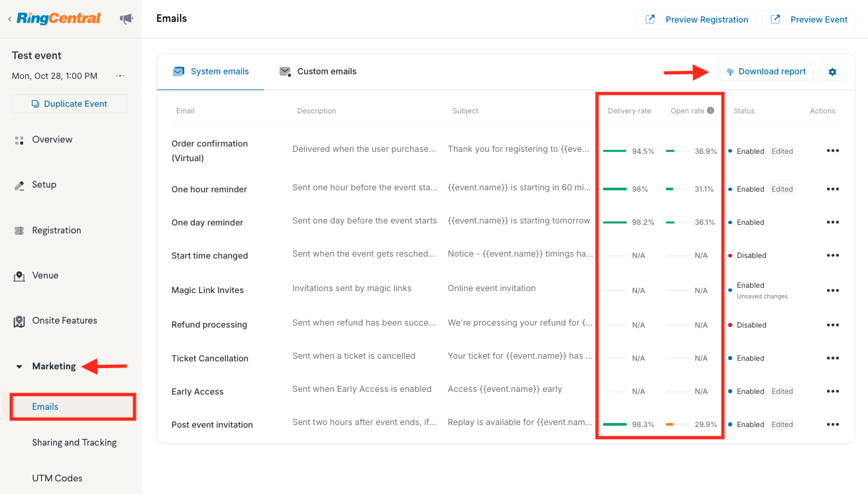Click the Setup pencil icon
This screenshot has width=868, height=494.
point(19,185)
